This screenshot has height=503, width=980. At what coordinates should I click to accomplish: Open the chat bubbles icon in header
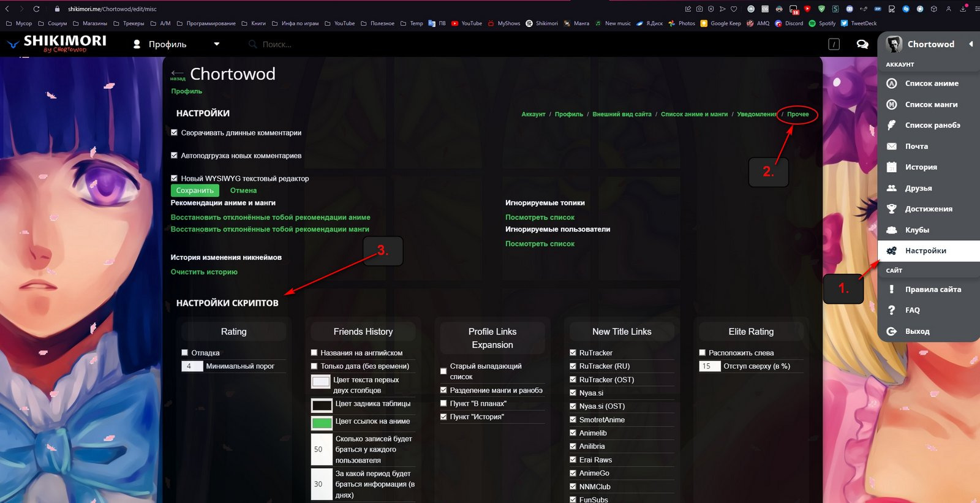tap(862, 44)
